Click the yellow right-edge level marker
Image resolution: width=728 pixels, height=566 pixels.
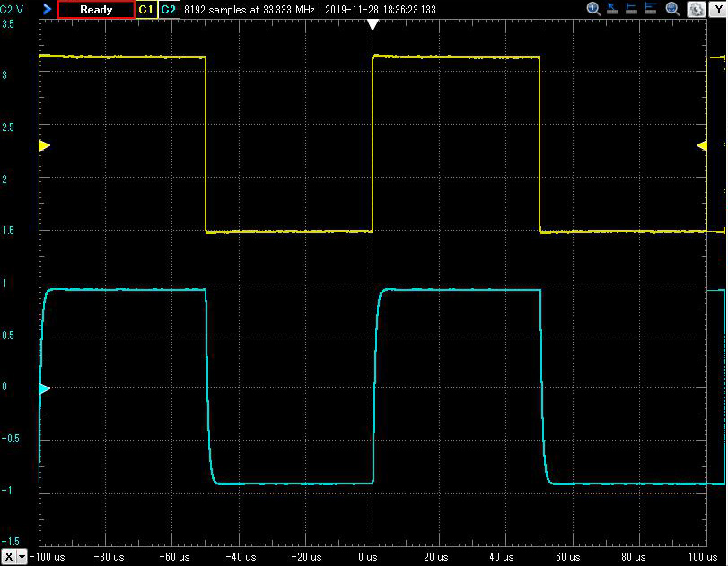[x=701, y=145]
